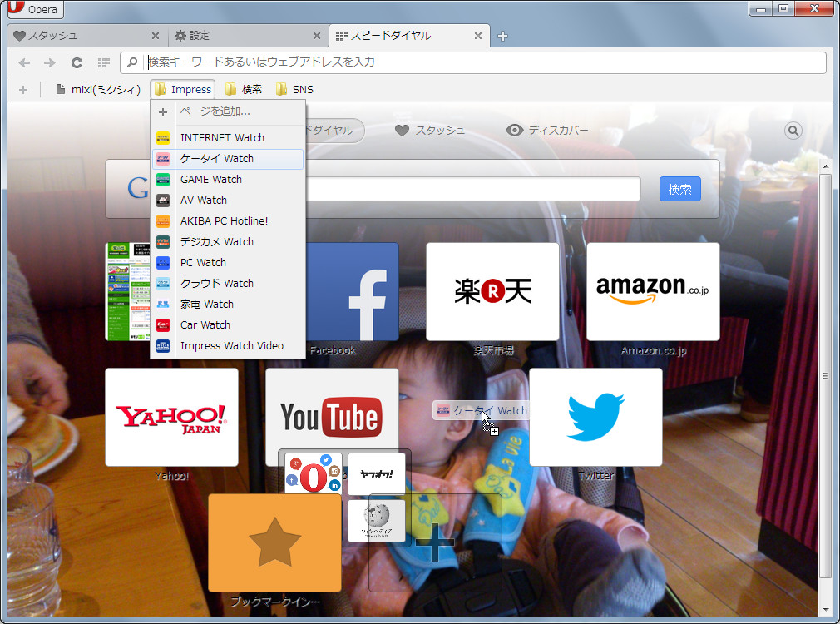Open PC Watch bookmark

pyautogui.click(x=228, y=263)
